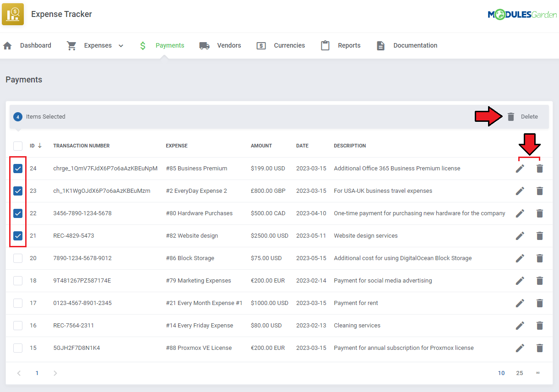This screenshot has width=559, height=392.
Task: Delete payment 20 Block Storage
Action: 540,258
